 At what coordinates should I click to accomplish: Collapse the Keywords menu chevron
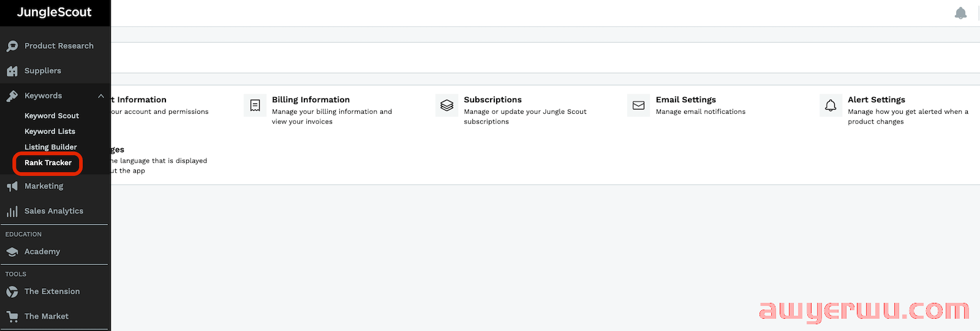pos(101,96)
